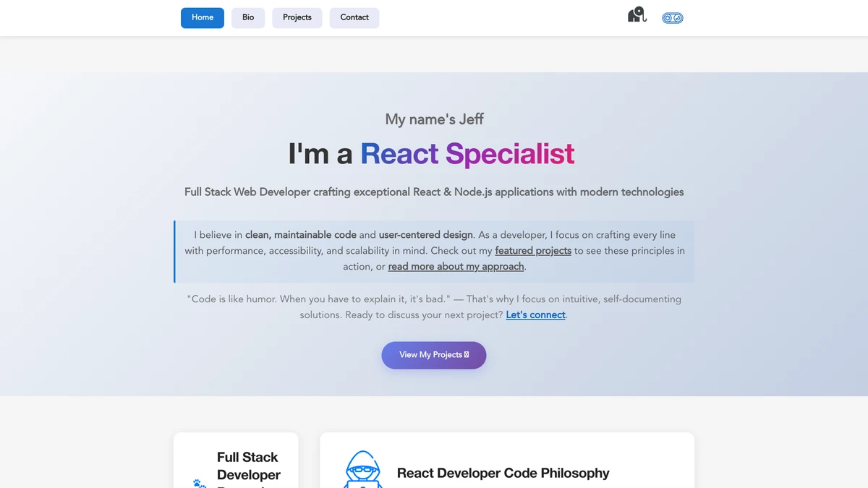Click the moon icon in theme switch
Image resolution: width=868 pixels, height=488 pixels.
click(678, 18)
